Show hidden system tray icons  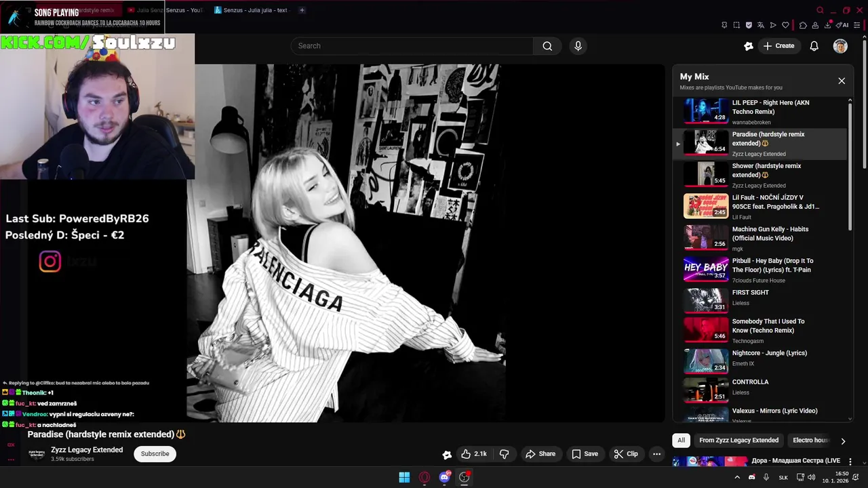click(737, 477)
